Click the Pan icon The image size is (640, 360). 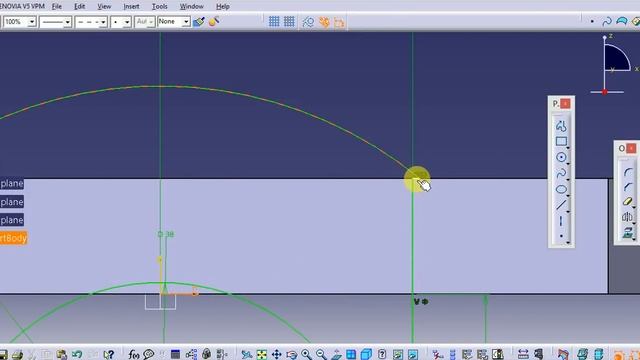(276, 354)
